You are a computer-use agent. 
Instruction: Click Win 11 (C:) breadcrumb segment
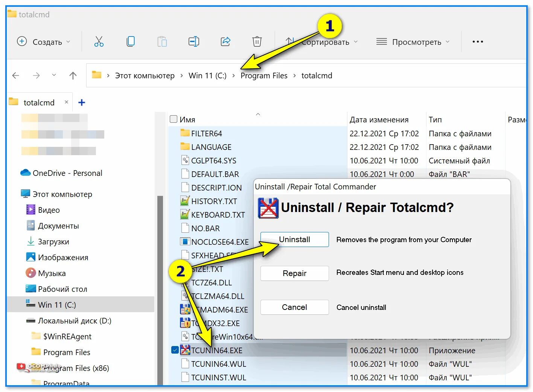tap(207, 76)
